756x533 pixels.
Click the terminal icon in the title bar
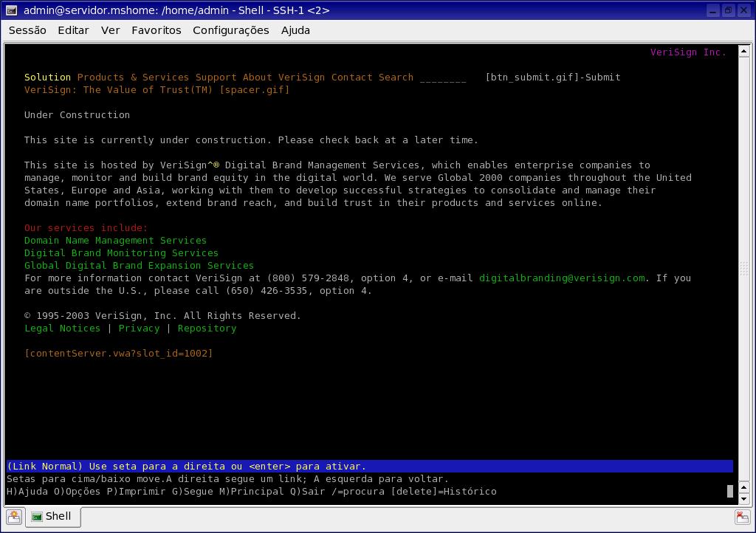[x=12, y=10]
